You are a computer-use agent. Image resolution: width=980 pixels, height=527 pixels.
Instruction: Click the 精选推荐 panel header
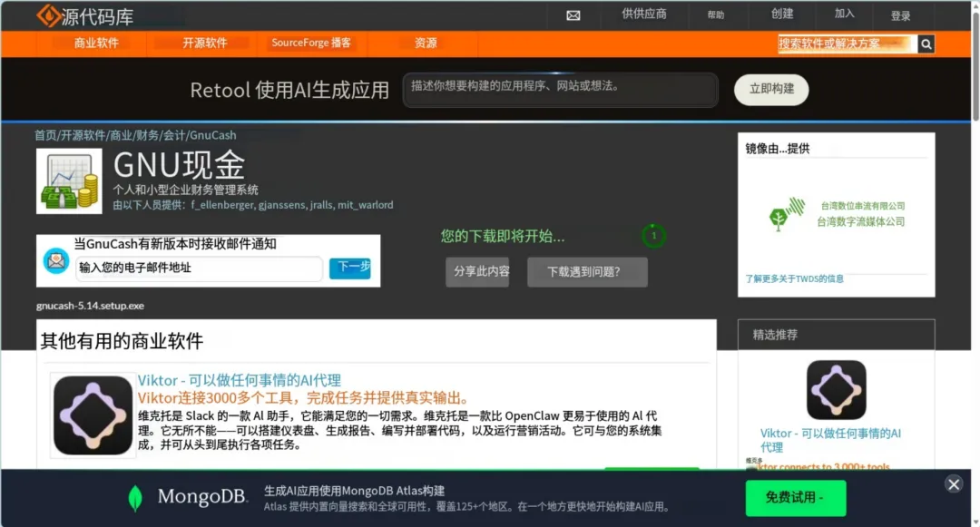click(x=837, y=335)
